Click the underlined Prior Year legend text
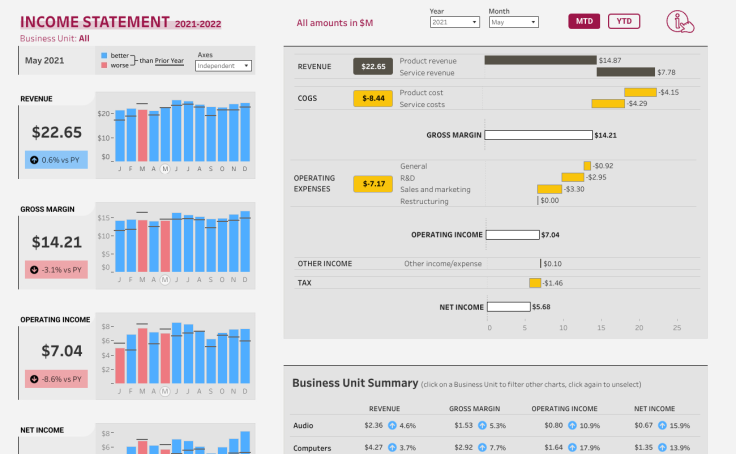 tap(170, 61)
